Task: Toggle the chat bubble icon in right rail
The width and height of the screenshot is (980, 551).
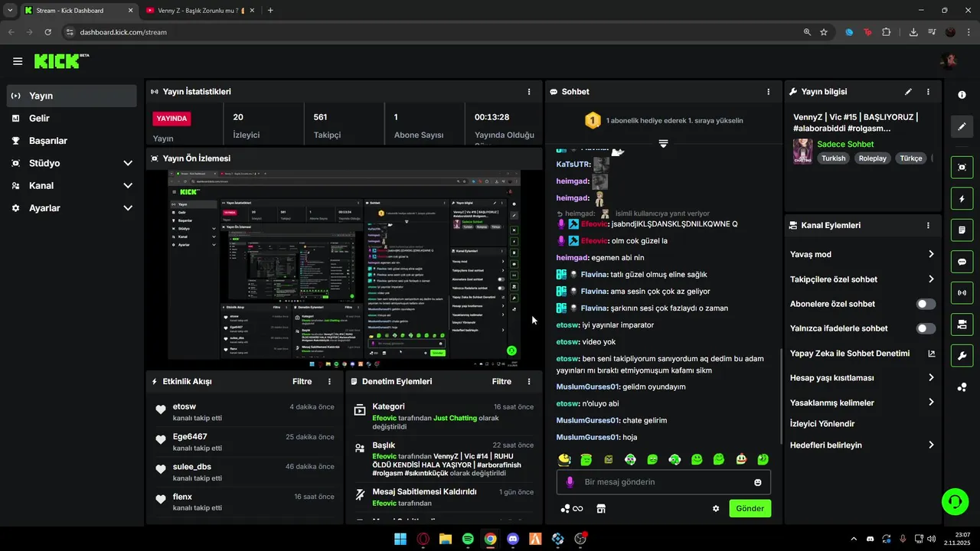Action: click(962, 261)
